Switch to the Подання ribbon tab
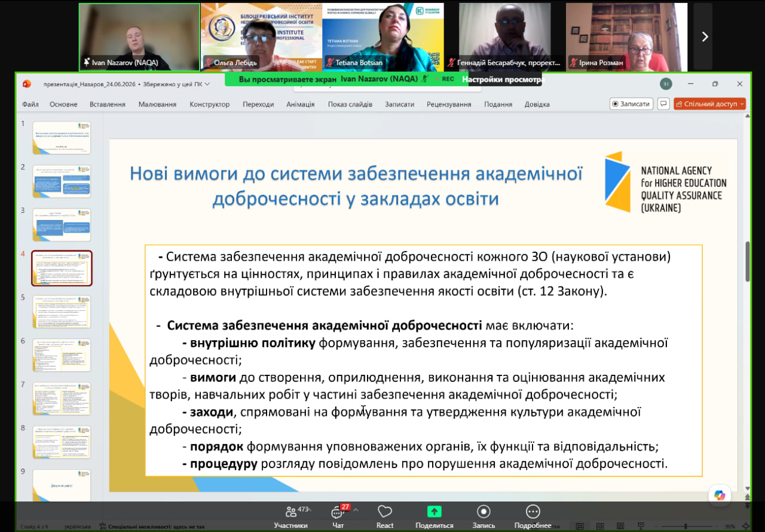This screenshot has height=532, width=765. [498, 104]
